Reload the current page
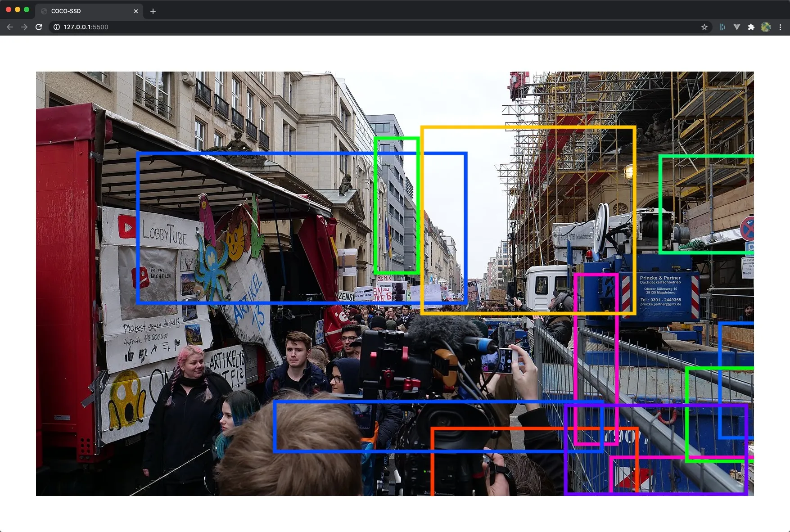 coord(39,27)
